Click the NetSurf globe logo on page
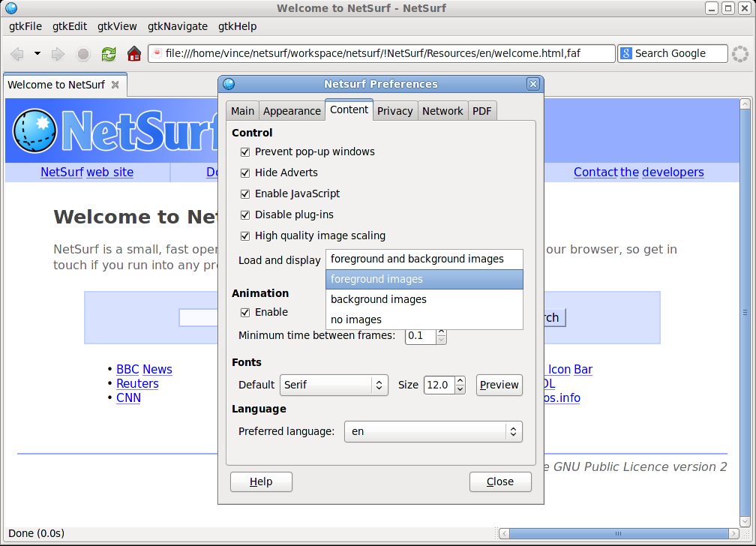The image size is (756, 546). 34,130
